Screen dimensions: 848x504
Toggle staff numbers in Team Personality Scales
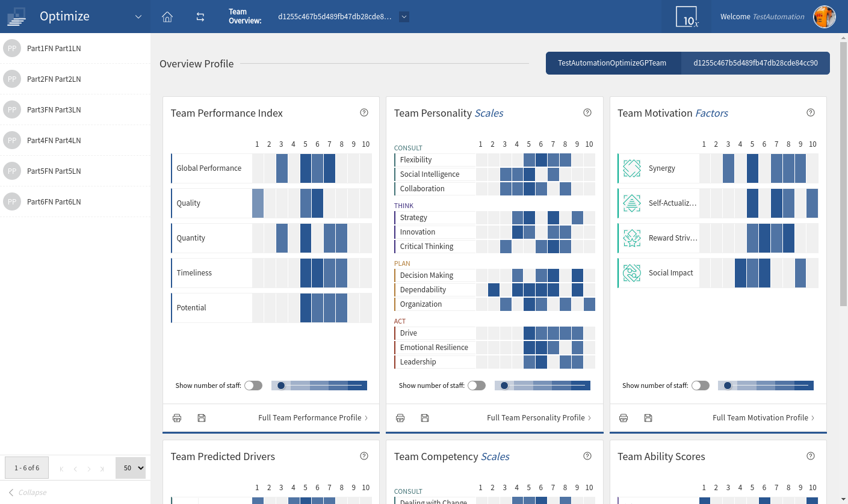point(477,386)
